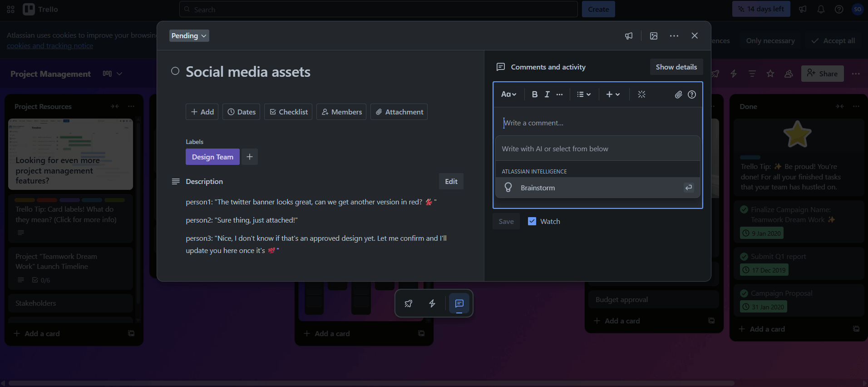This screenshot has height=387, width=868.
Task: Collapse the Done list
Action: click(840, 106)
